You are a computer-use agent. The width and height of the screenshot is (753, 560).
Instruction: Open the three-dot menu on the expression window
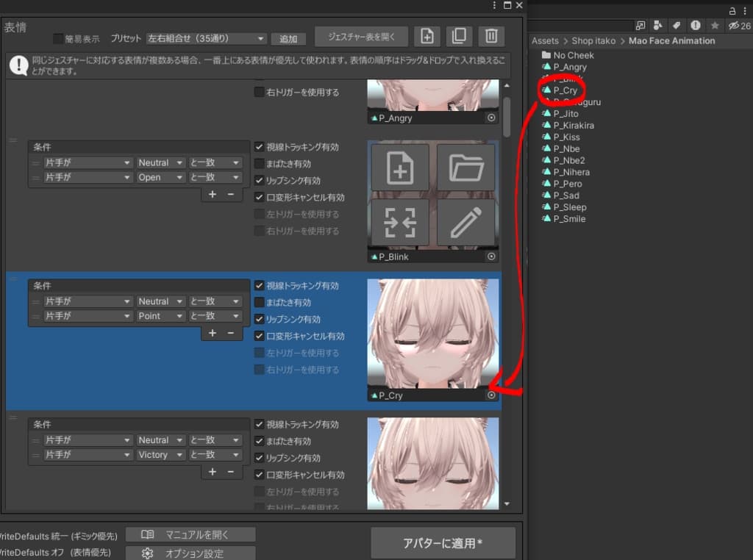tap(494, 6)
